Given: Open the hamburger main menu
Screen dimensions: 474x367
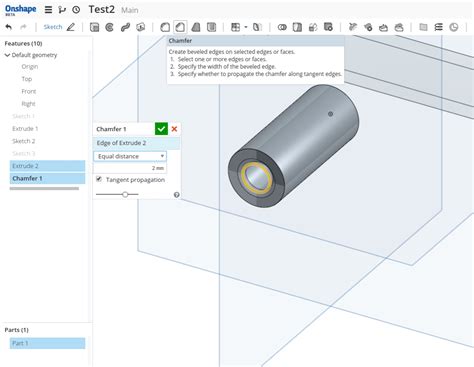Looking at the screenshot, I should [x=48, y=10].
